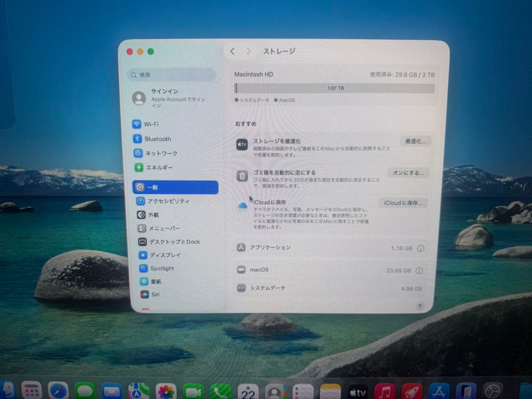This screenshot has height=399, width=532.
Task: Click オンにする to auto-empty the Trash
Action: click(x=408, y=173)
